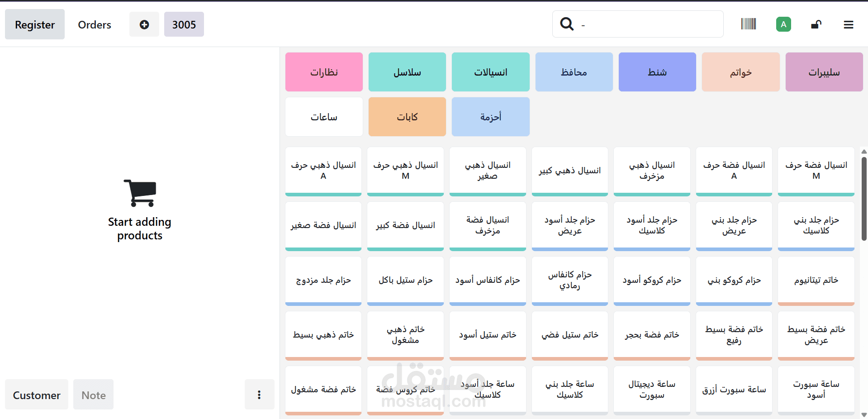This screenshot has width=868, height=419.
Task: Filter by the خواتم category
Action: click(740, 72)
